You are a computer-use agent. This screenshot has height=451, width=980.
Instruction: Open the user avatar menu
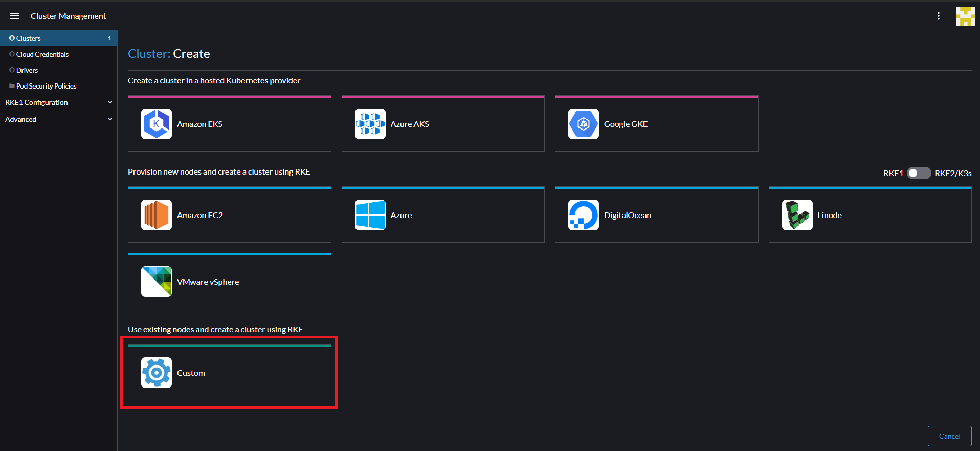tap(966, 16)
